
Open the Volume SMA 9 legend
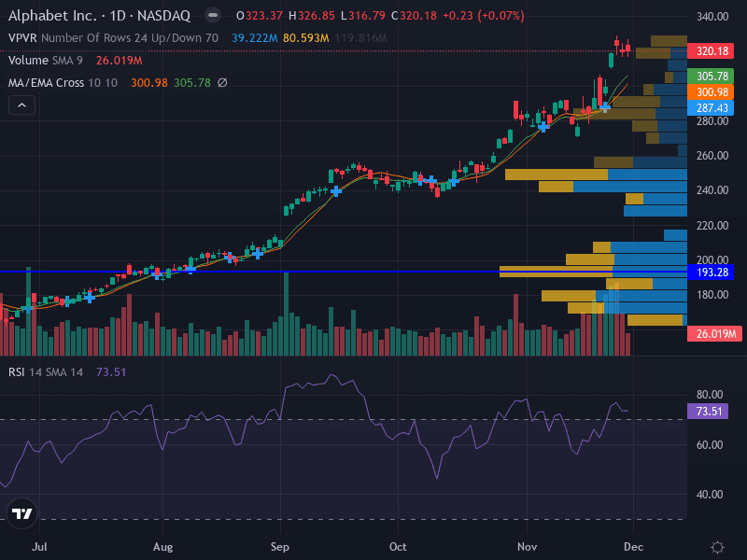[x=46, y=61]
